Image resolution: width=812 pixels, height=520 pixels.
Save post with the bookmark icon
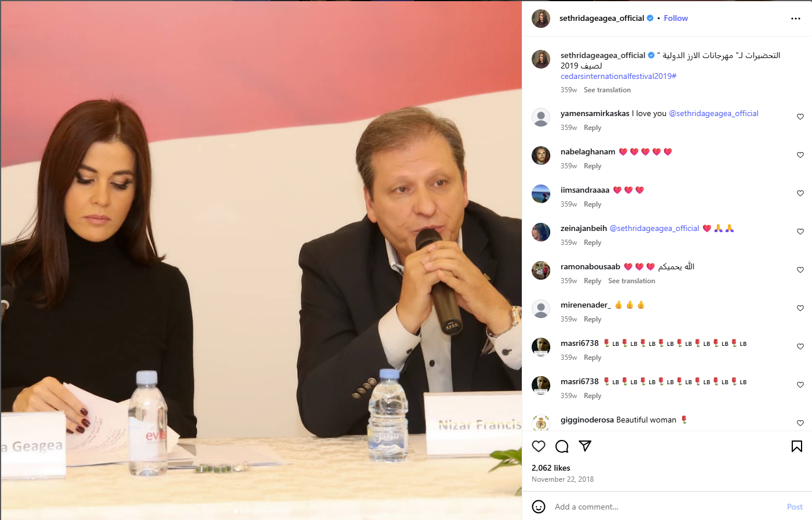(797, 446)
